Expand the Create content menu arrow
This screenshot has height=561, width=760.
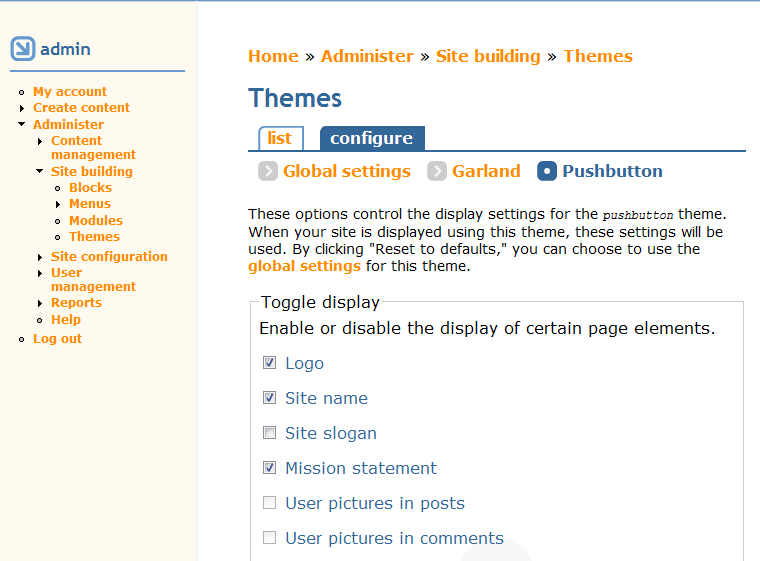click(22, 108)
